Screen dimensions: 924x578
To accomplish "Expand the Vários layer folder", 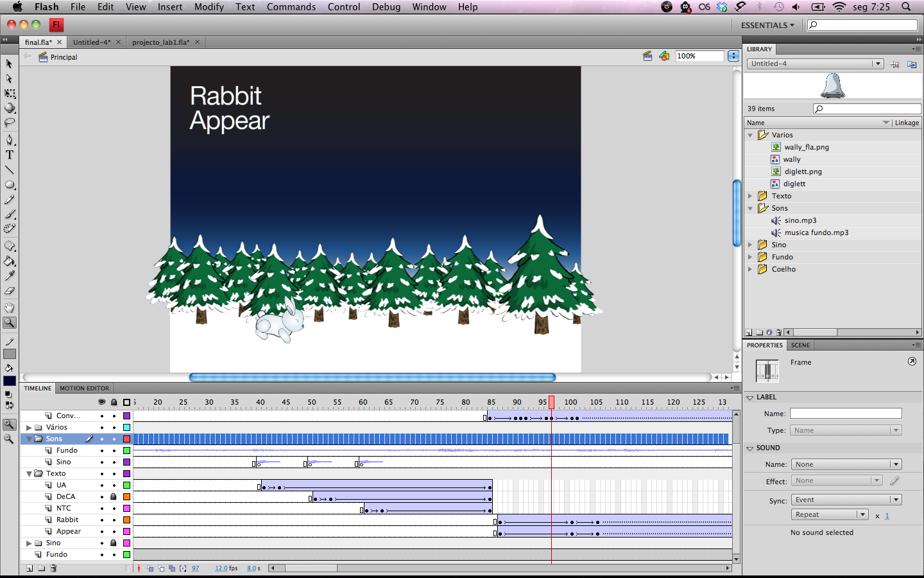I will pyautogui.click(x=29, y=427).
